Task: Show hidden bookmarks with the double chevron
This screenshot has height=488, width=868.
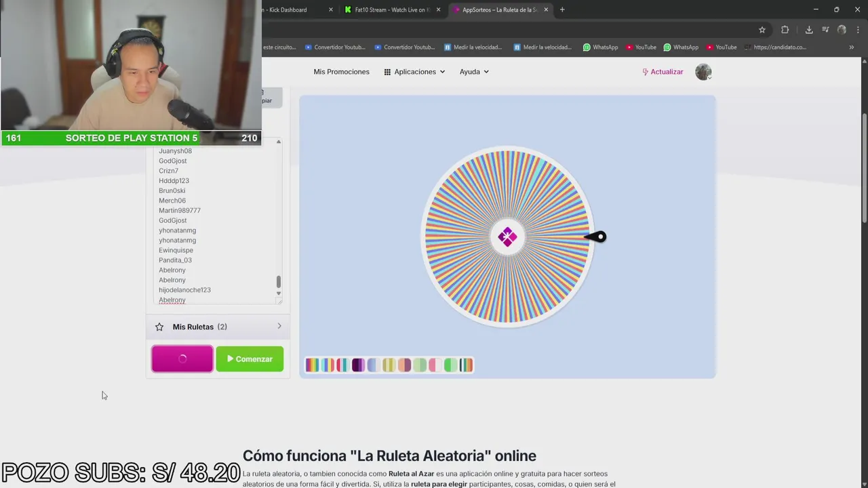Action: 852,47
